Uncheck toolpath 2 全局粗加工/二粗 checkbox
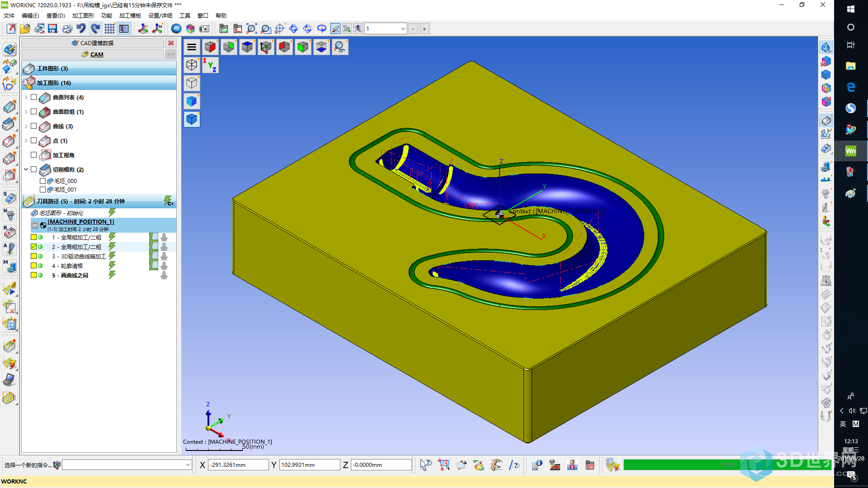The image size is (868, 488). coord(33,247)
